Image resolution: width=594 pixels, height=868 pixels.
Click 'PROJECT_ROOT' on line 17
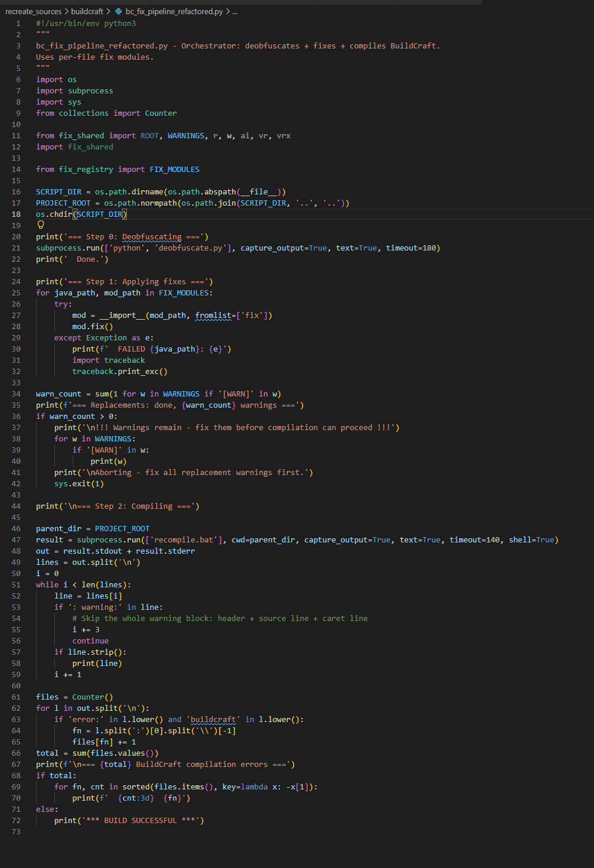tap(63, 203)
